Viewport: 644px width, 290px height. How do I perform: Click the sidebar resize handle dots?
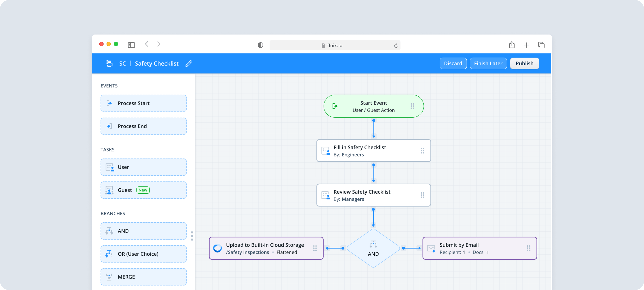pos(192,236)
